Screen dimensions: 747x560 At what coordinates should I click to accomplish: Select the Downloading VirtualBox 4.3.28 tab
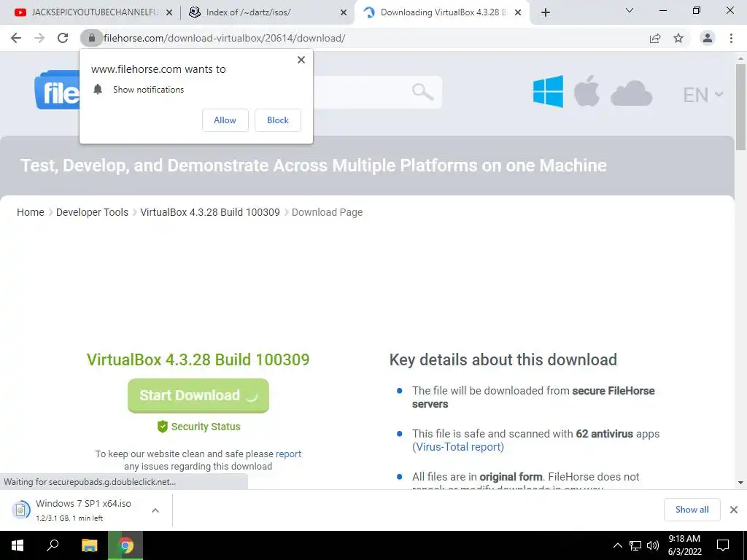[x=443, y=12]
